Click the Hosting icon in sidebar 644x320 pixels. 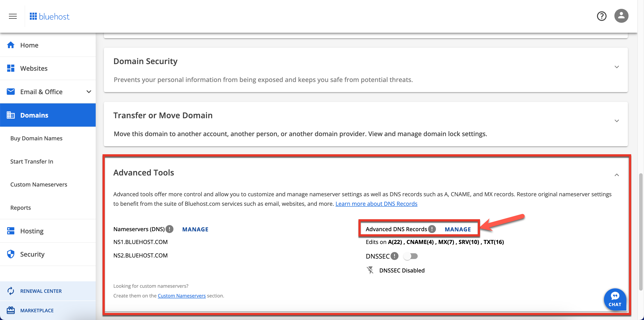tap(11, 230)
